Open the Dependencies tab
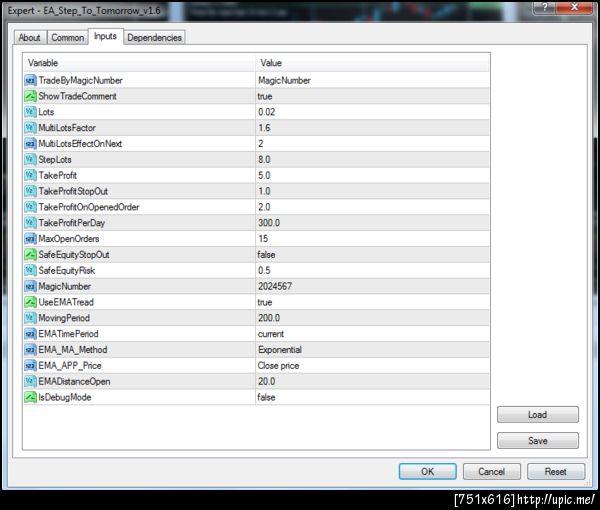The height and width of the screenshot is (510, 600). (155, 37)
